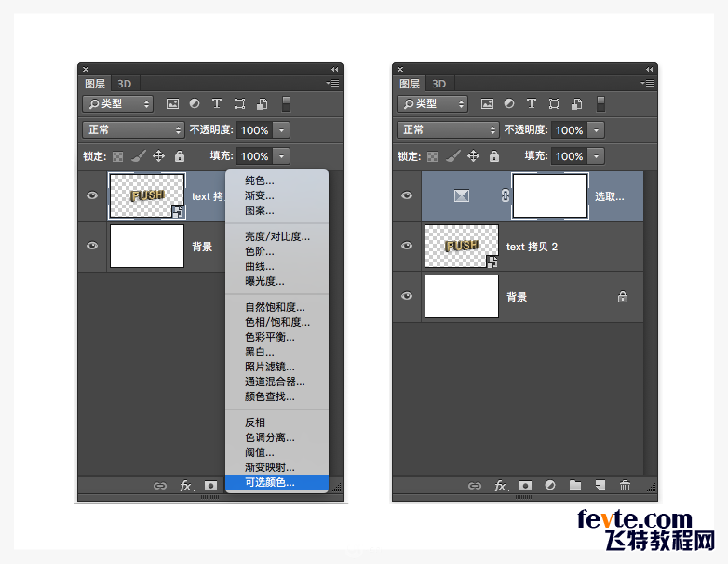Hide the 选取 adjustment layer in right panel

[407, 195]
